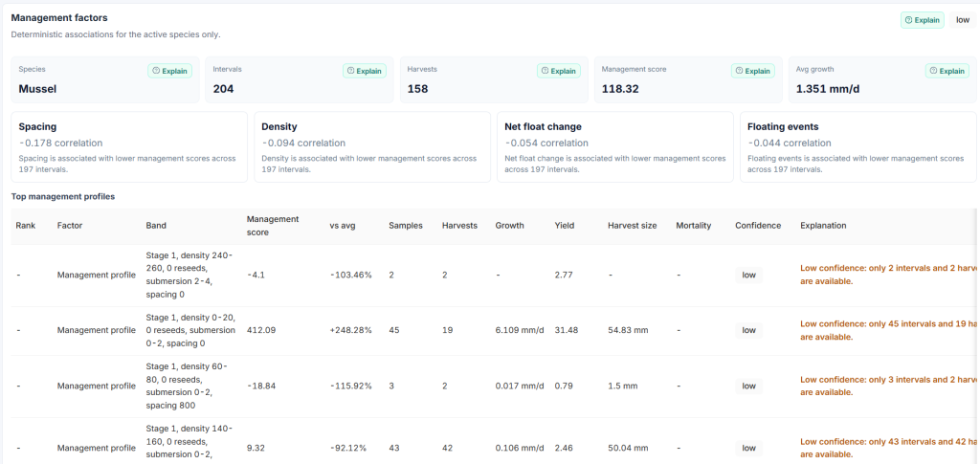This screenshot has height=464, width=980.
Task: Click the Yield column header
Action: [565, 226]
